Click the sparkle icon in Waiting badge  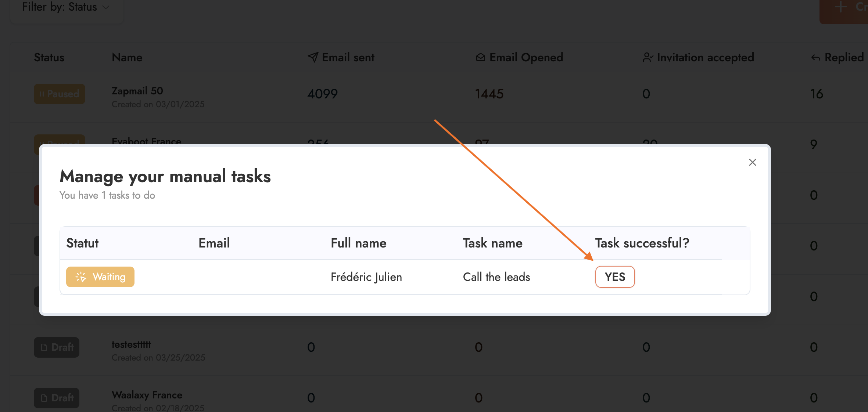pos(80,277)
